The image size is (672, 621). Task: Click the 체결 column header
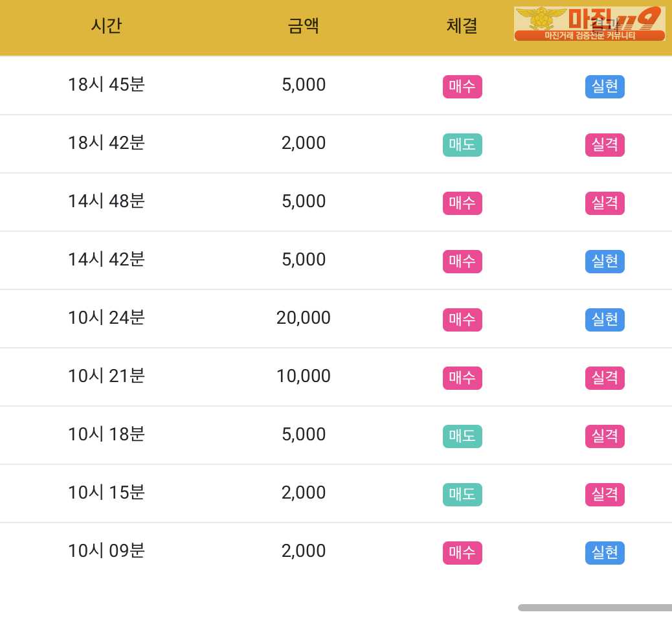462,26
